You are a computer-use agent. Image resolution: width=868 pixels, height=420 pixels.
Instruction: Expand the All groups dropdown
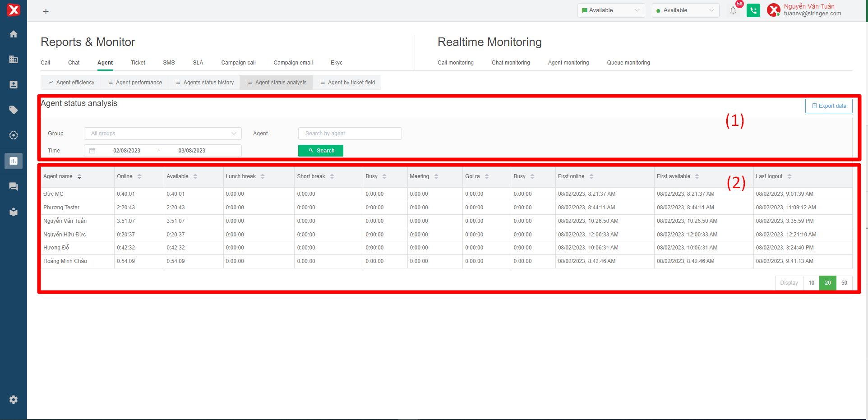pyautogui.click(x=162, y=134)
